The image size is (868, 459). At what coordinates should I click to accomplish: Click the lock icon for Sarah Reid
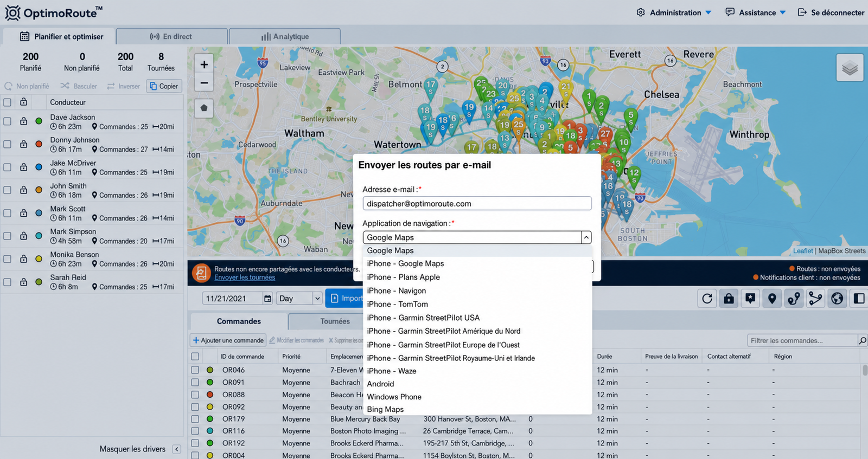[x=24, y=282]
